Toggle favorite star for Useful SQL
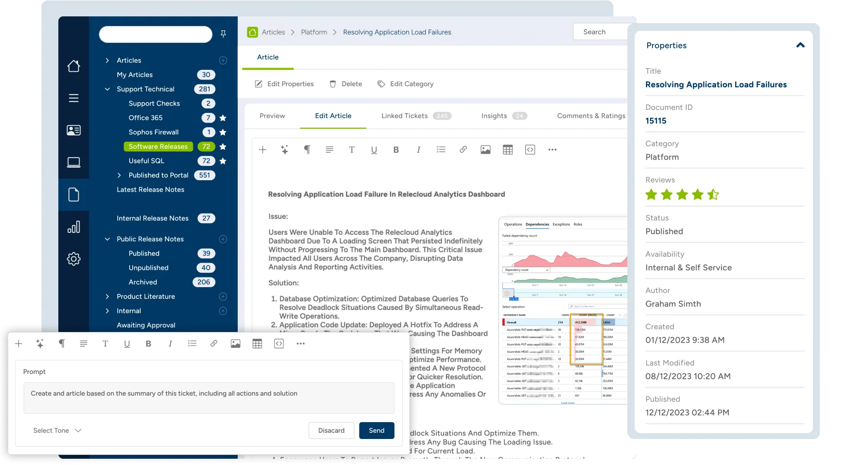The width and height of the screenshot is (868, 465). click(223, 161)
